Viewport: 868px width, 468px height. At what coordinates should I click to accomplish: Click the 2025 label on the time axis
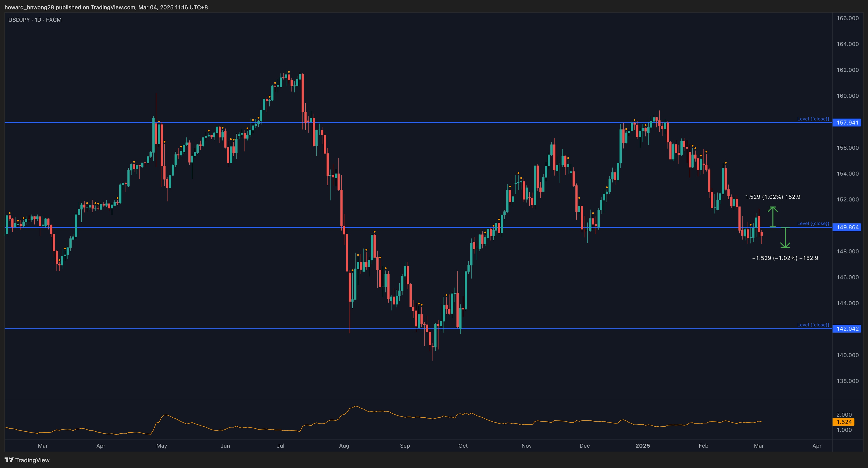click(x=643, y=445)
